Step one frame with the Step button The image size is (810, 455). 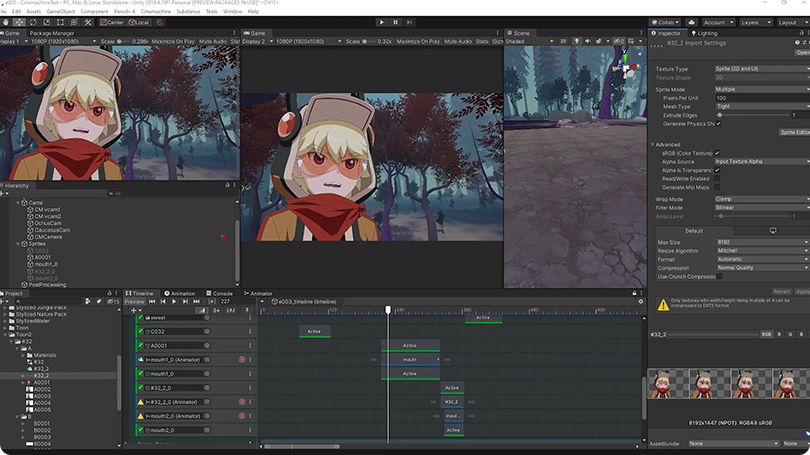click(409, 22)
